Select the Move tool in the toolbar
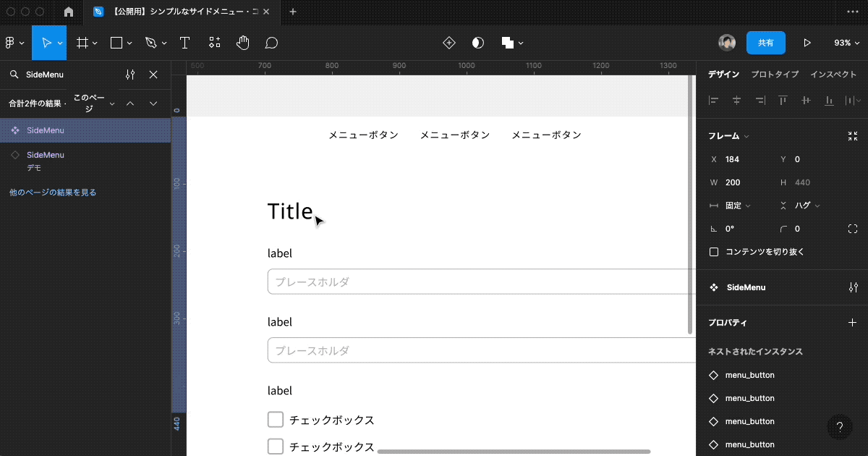The image size is (868, 456). click(x=48, y=43)
